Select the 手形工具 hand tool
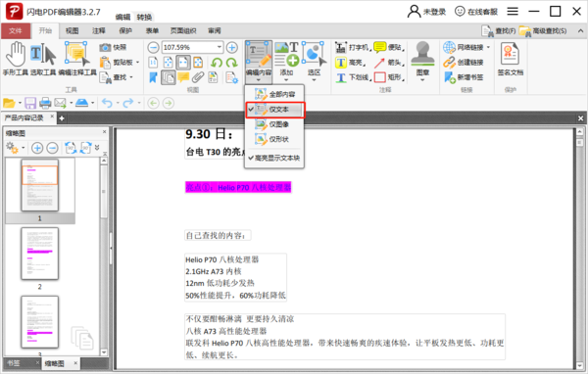Image resolution: width=588 pixels, height=374 pixels. pos(15,59)
